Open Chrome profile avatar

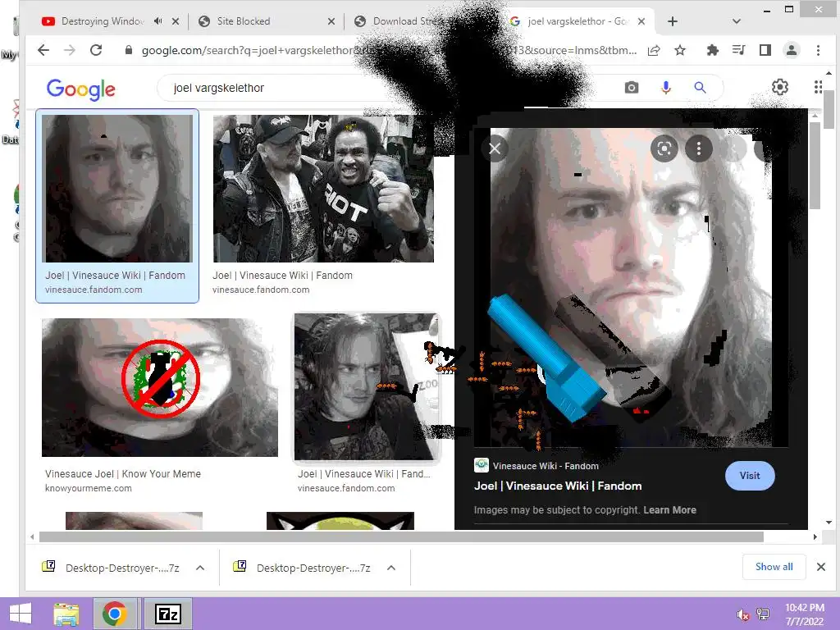tap(792, 50)
